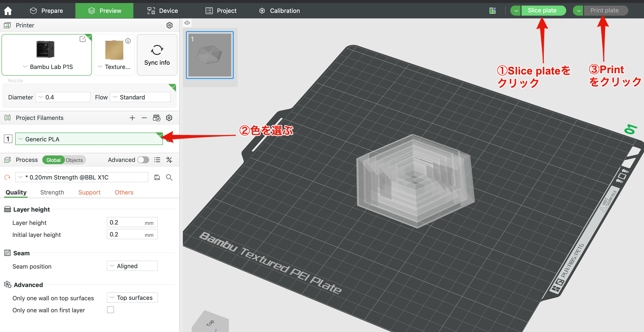Screen dimensions: 644x332
Task: Remove a filament with minus icon
Action: click(x=144, y=118)
